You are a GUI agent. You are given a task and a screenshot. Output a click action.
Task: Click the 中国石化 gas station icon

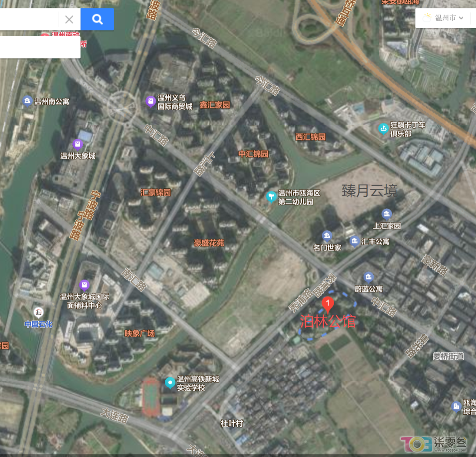click(x=38, y=312)
